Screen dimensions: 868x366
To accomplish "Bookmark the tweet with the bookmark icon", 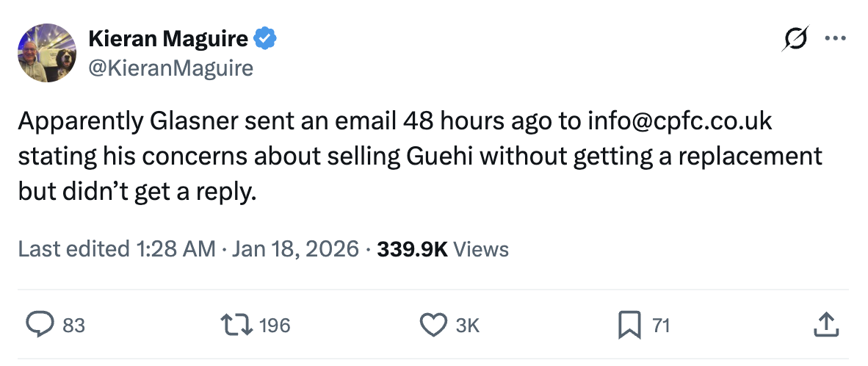I will [x=629, y=324].
